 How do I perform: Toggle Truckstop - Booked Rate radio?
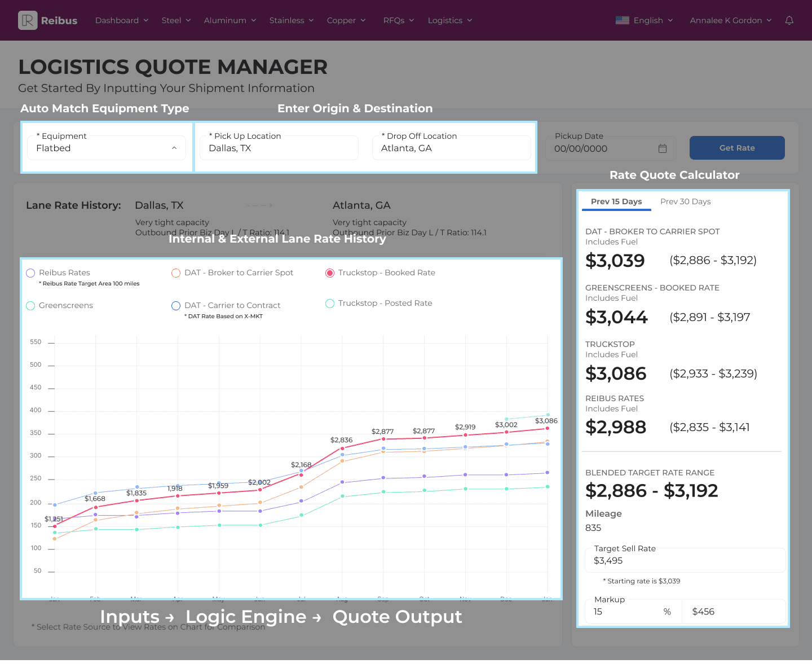click(330, 273)
